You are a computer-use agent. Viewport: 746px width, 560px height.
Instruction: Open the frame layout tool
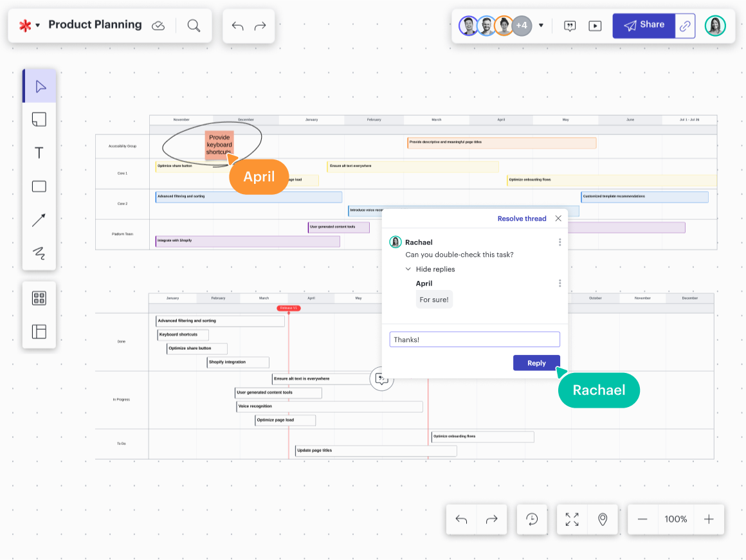click(39, 332)
